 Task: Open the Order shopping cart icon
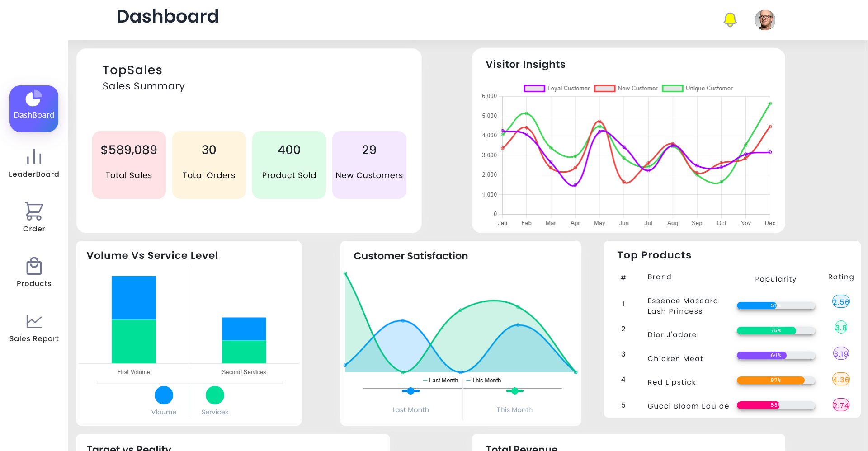click(x=34, y=211)
